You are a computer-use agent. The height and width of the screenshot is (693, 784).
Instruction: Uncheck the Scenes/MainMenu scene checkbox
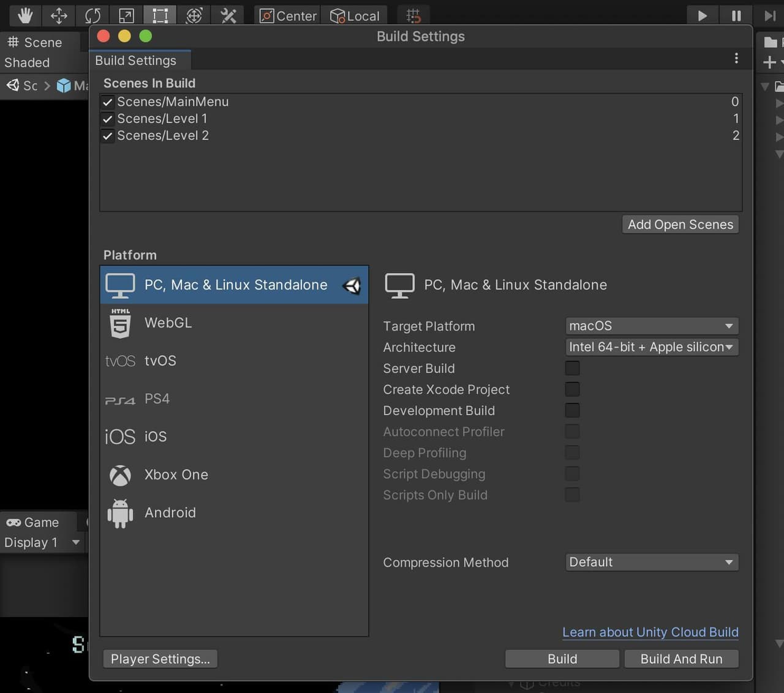tap(108, 102)
